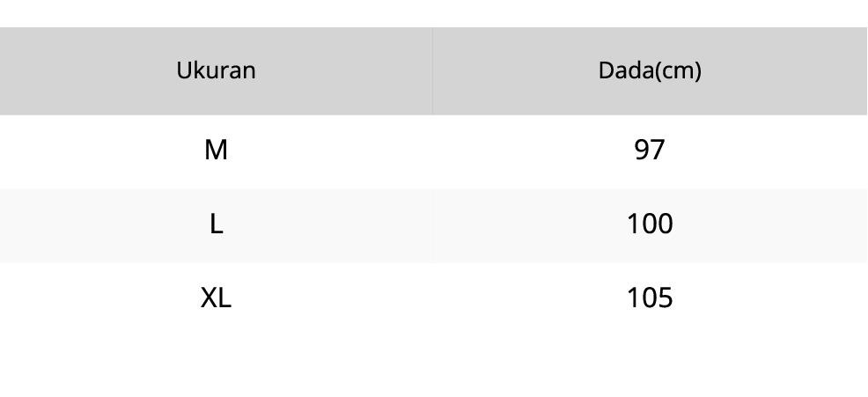Select the size XL cell
The height and width of the screenshot is (397, 868).
216,298
